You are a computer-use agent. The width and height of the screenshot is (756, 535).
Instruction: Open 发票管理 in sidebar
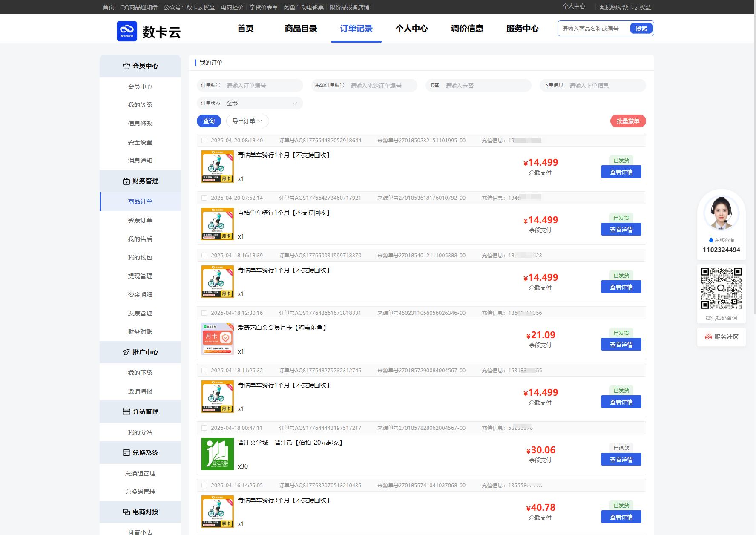140,313
